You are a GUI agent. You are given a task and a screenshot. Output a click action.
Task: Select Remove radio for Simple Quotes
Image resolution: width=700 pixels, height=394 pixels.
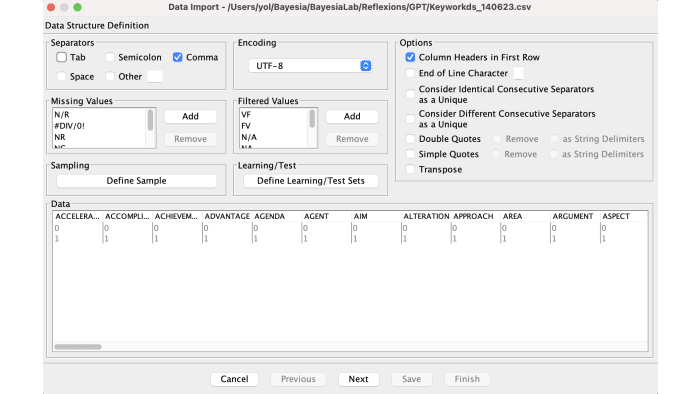(496, 154)
